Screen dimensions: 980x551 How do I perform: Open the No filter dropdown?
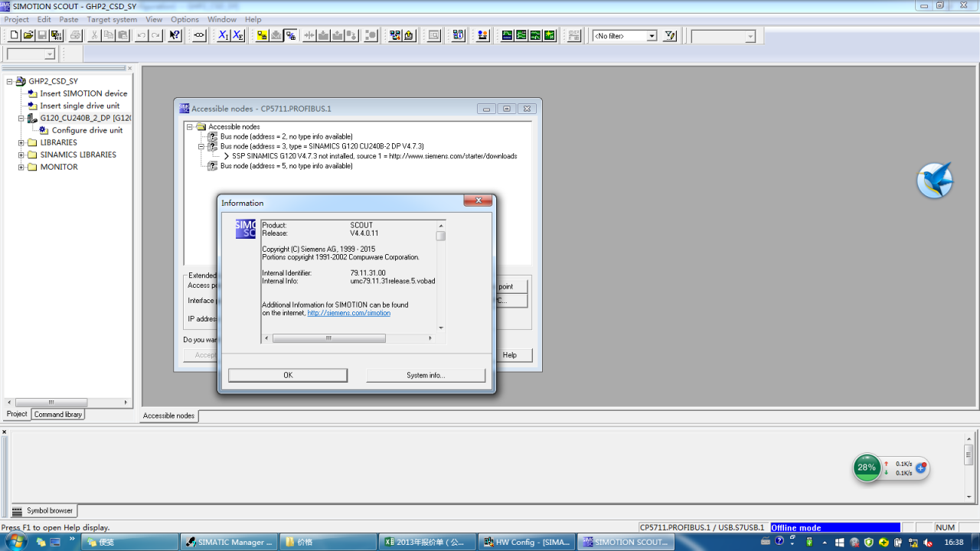tap(652, 36)
